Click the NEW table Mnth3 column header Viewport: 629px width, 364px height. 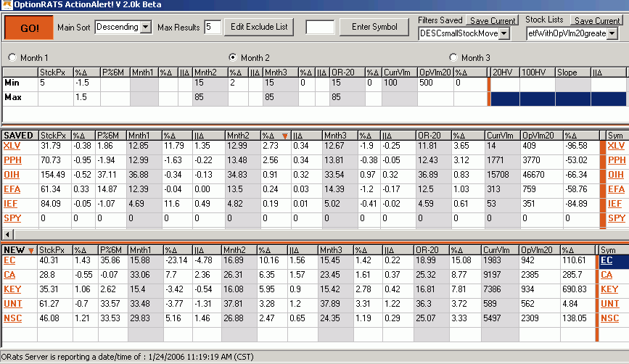[335, 250]
